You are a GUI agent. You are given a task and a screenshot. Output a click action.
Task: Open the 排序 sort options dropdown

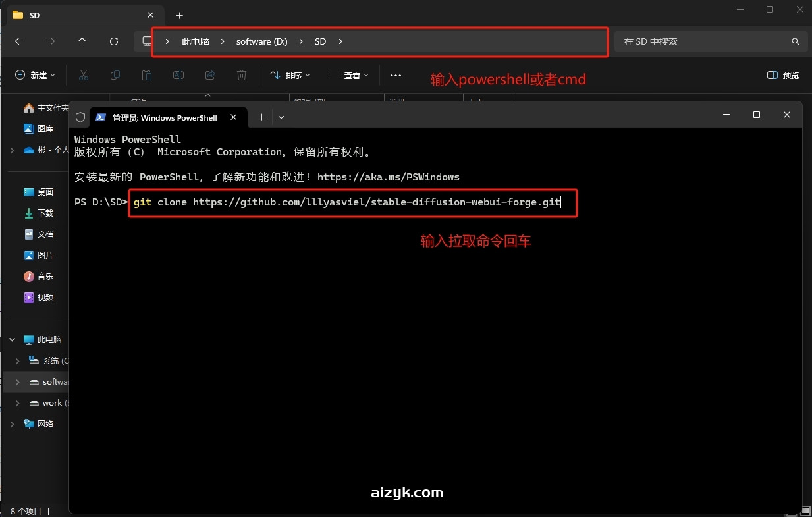290,75
